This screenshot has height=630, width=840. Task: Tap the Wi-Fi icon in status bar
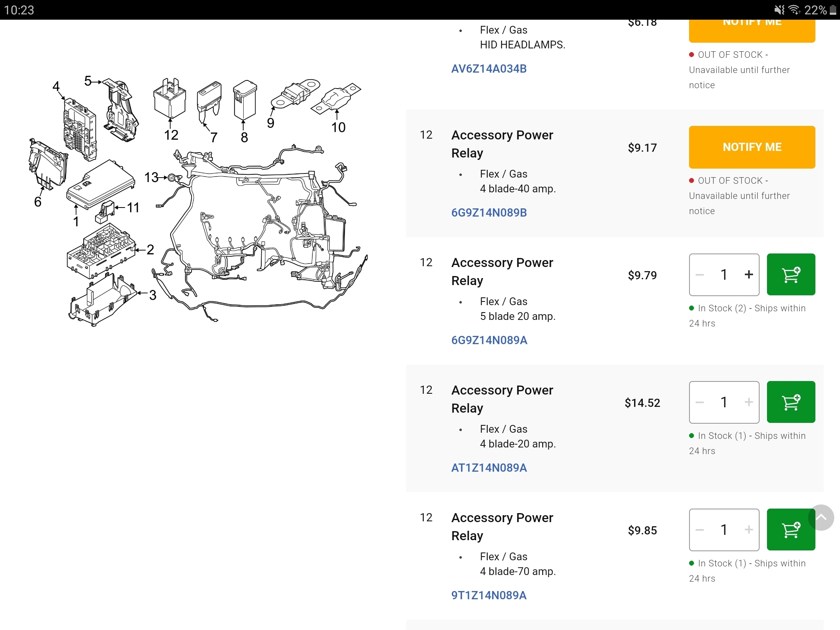point(794,10)
